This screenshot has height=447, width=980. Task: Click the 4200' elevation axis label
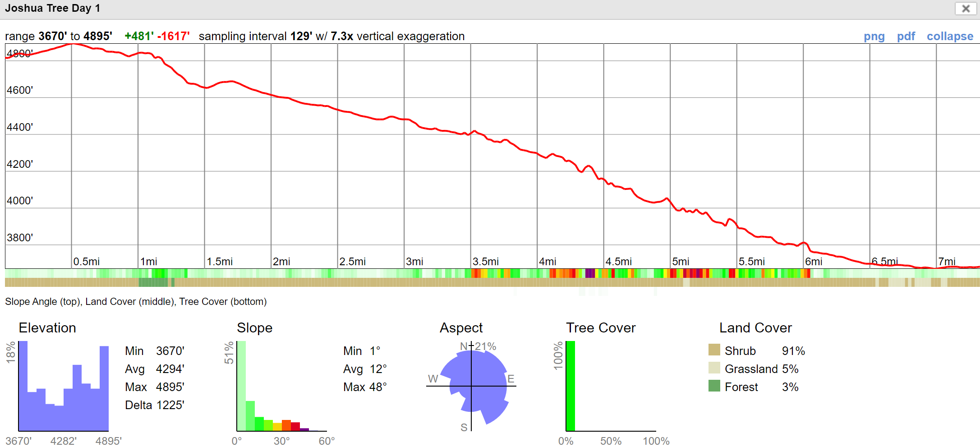pos(20,164)
